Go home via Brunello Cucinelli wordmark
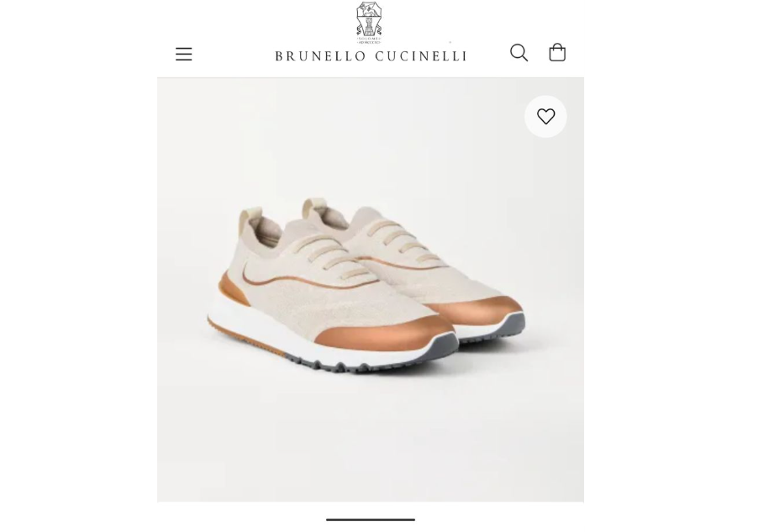Image resolution: width=779 pixels, height=532 pixels. (x=371, y=55)
